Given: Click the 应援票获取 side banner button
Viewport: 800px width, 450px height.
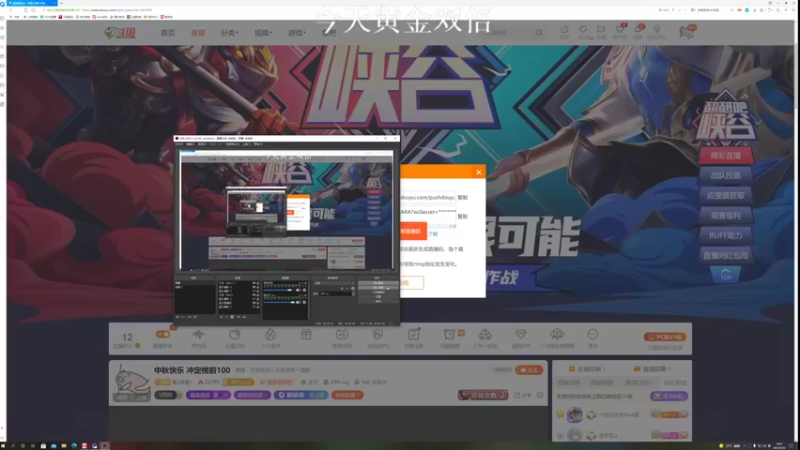Looking at the screenshot, I should [726, 195].
